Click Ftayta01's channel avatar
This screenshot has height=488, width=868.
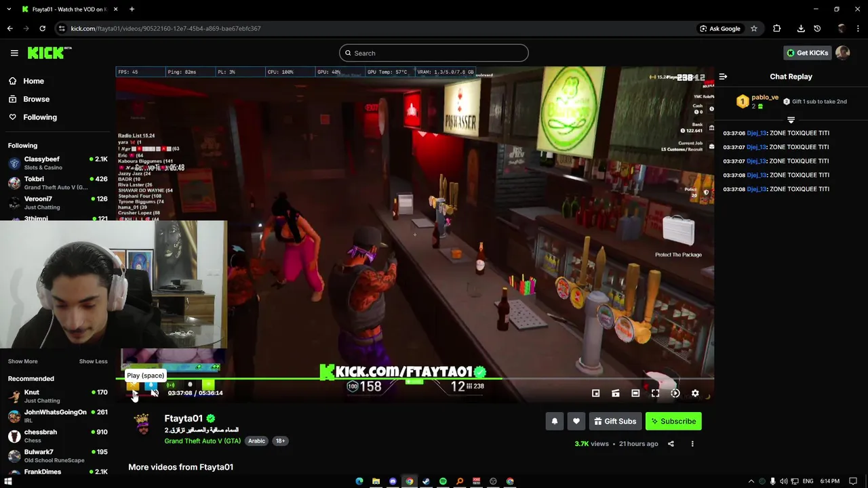[142, 424]
